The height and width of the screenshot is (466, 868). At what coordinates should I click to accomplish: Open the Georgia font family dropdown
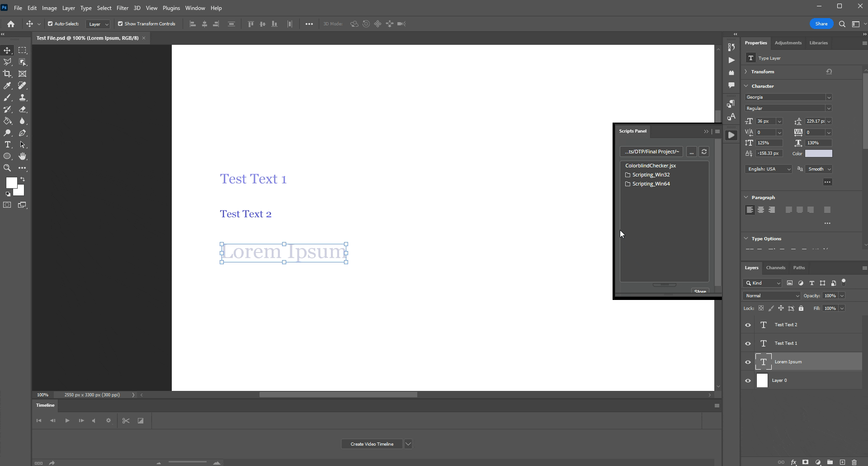click(788, 97)
